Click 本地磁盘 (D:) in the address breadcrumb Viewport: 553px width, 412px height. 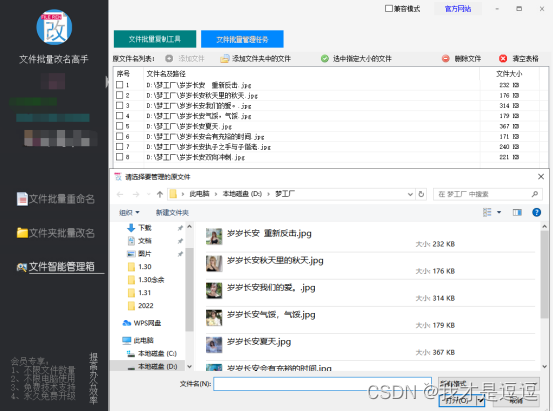click(x=242, y=194)
